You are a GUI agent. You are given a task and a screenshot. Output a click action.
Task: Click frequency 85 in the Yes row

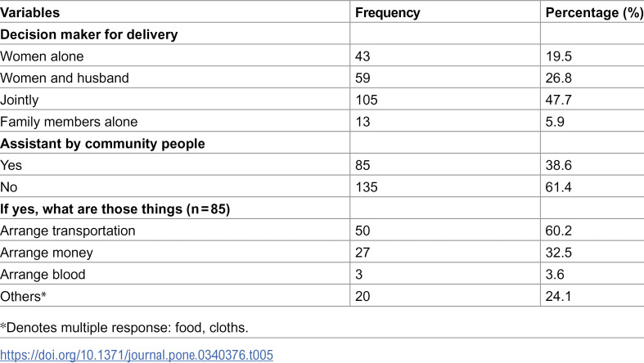[x=363, y=165]
